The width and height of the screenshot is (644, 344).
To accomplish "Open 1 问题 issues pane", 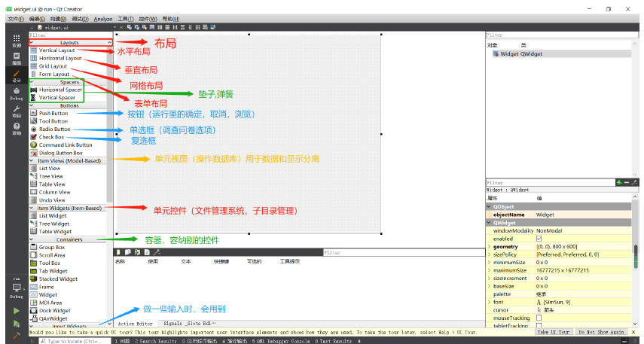I will tap(122, 341).
